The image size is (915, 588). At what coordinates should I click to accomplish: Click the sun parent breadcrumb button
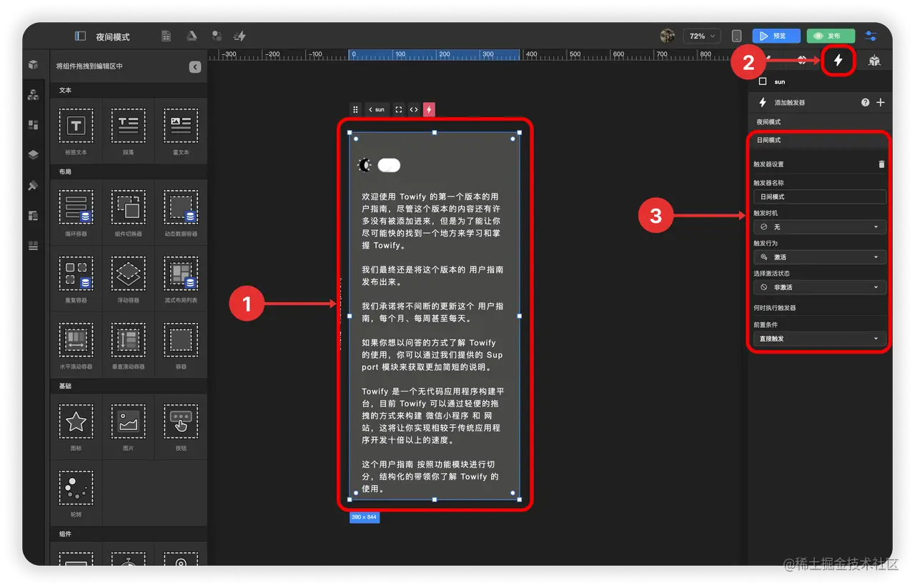tap(376, 109)
